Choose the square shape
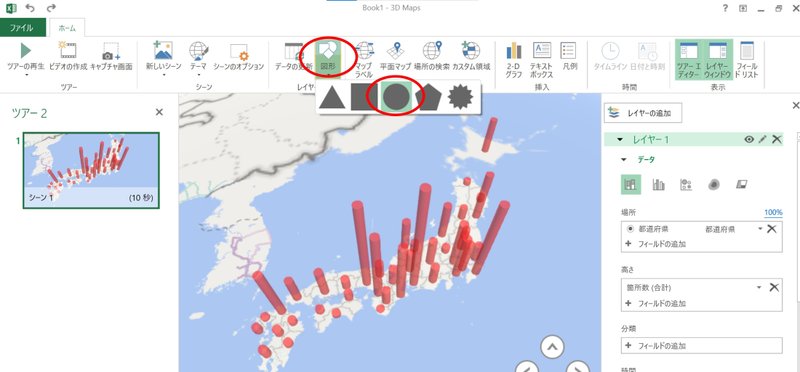 (363, 97)
